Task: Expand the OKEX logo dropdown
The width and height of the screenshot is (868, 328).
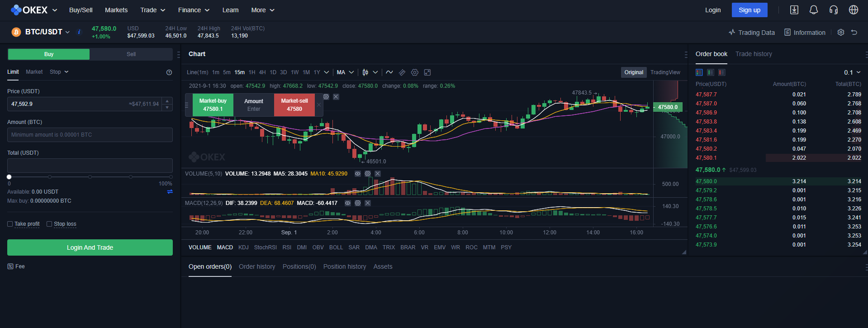Action: (55, 10)
